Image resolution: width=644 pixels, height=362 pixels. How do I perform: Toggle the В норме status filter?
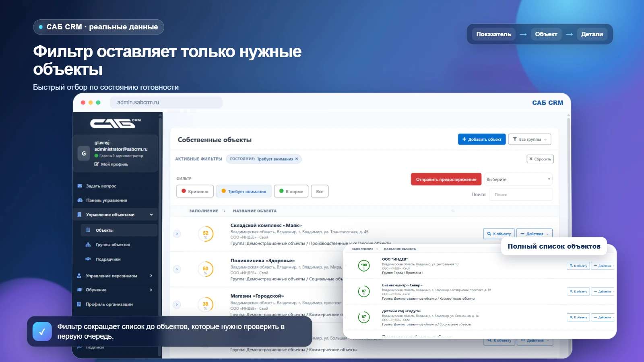[x=291, y=191]
